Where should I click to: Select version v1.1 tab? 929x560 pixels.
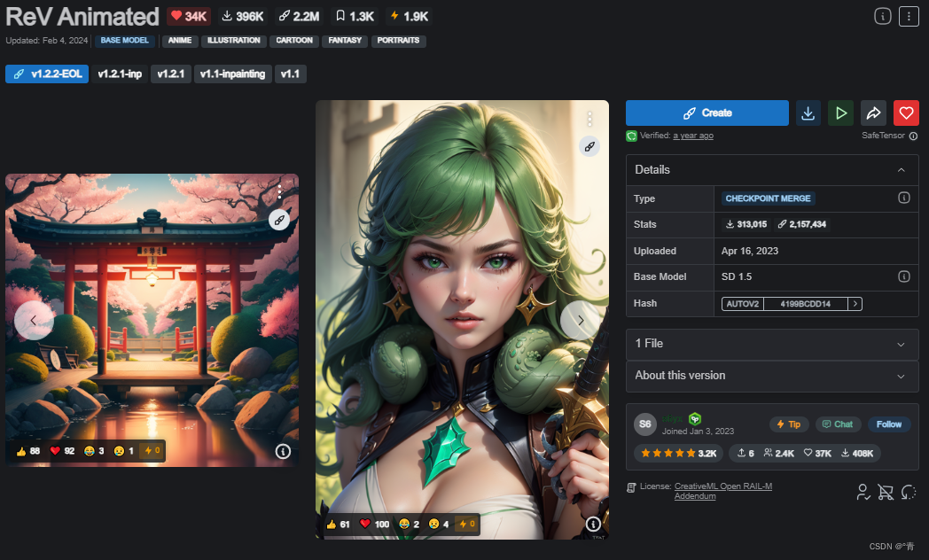pos(291,74)
